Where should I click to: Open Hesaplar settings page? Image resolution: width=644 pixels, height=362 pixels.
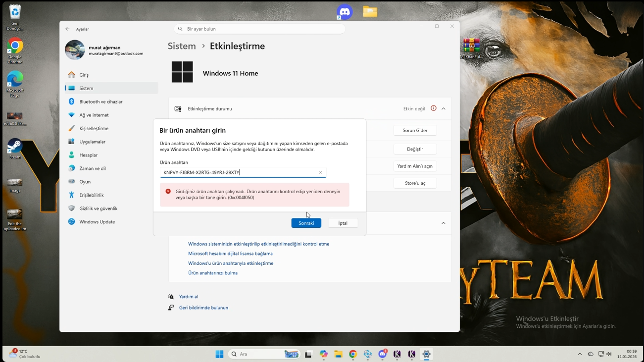click(x=111, y=155)
